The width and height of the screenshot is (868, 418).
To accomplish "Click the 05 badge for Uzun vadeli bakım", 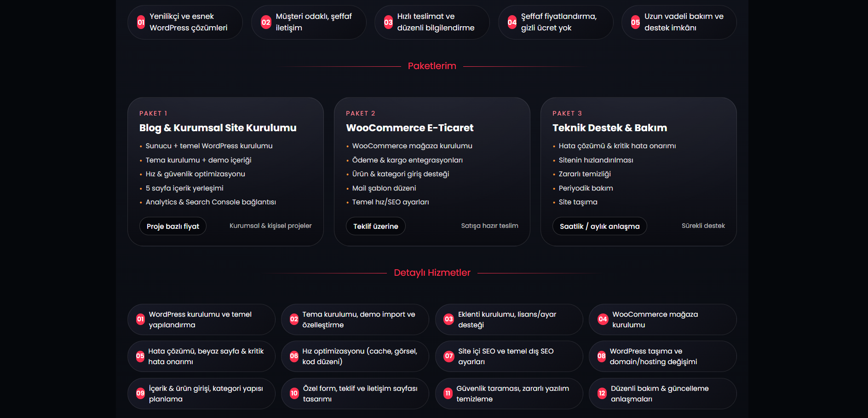I will pyautogui.click(x=636, y=22).
